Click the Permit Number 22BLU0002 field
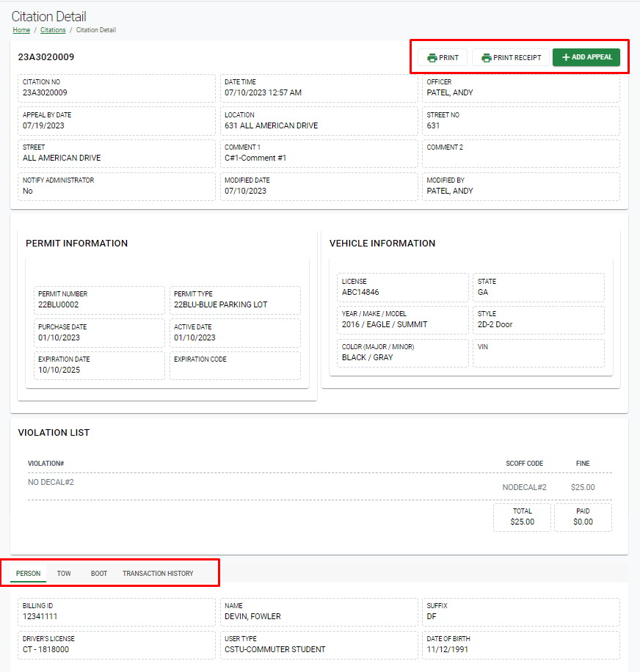This screenshot has height=672, width=640. coord(98,300)
